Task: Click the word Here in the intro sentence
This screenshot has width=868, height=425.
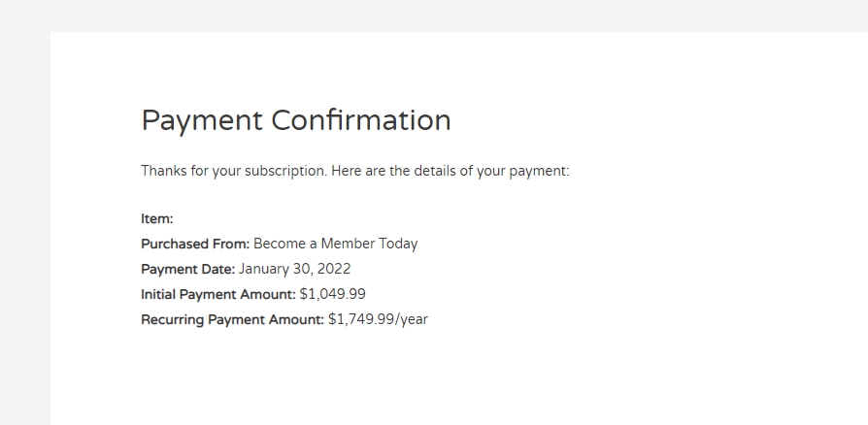Action: [x=346, y=171]
